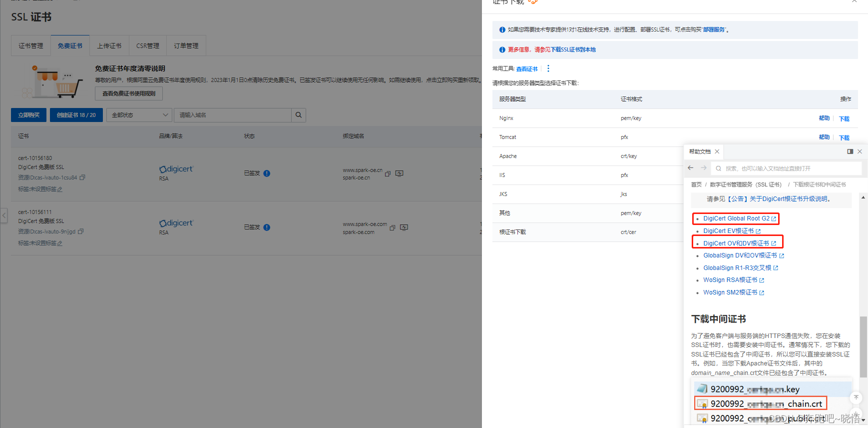Open DigiCert Global Root G2 link
The width and height of the screenshot is (868, 428).
[x=739, y=218]
